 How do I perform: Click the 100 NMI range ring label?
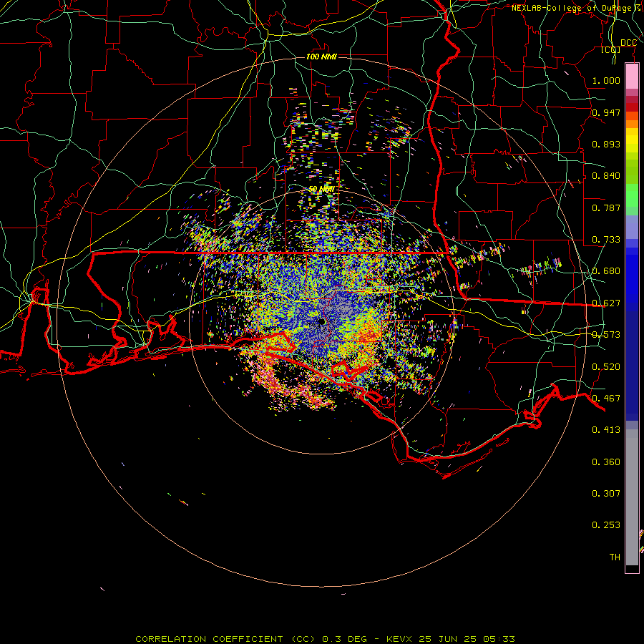pyautogui.click(x=321, y=57)
